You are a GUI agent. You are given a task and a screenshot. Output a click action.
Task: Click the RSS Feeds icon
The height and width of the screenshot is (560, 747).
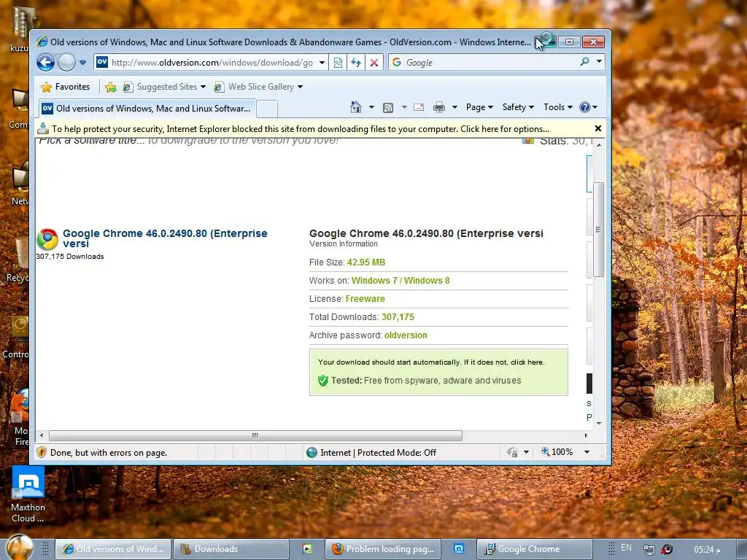coord(388,108)
